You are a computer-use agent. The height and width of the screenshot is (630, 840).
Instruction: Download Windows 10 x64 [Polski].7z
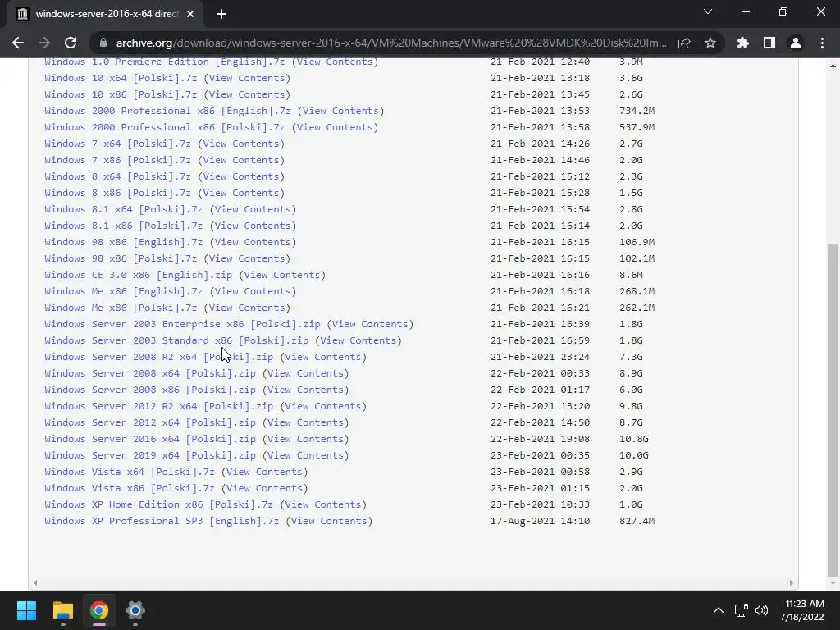click(121, 78)
